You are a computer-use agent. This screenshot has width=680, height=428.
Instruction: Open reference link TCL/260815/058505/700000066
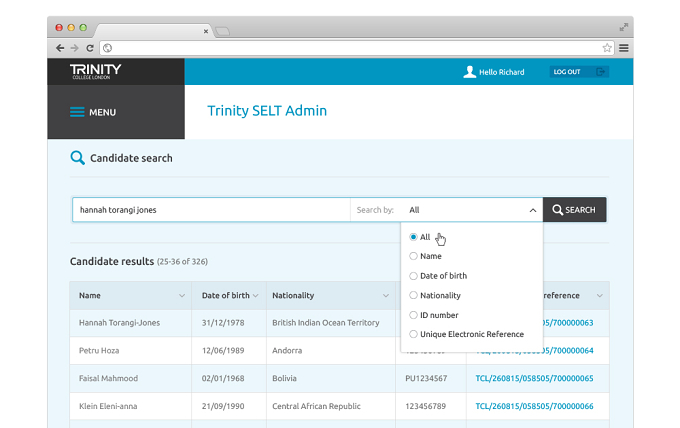[534, 406]
